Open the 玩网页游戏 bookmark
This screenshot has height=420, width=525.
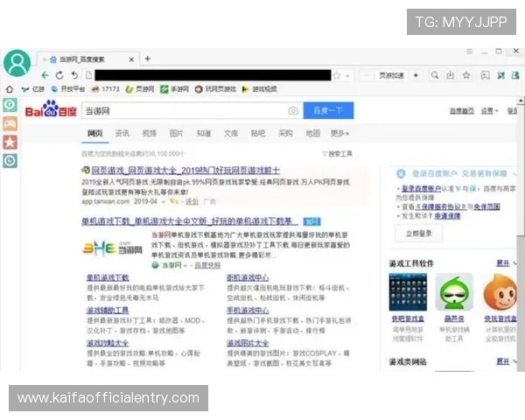[215, 89]
